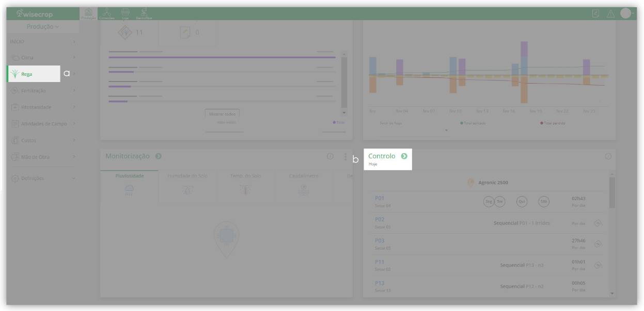Toggle the Qui day circle for P01
644x311 pixels.
[522, 202]
